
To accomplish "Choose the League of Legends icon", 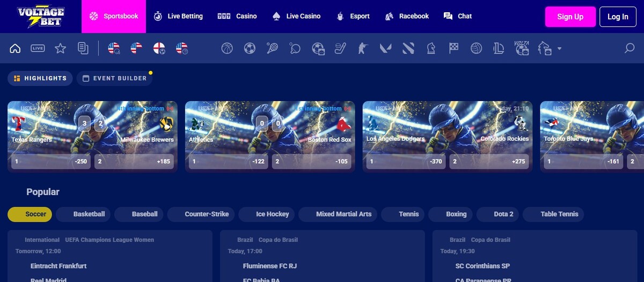I will pyautogui.click(x=499, y=48).
